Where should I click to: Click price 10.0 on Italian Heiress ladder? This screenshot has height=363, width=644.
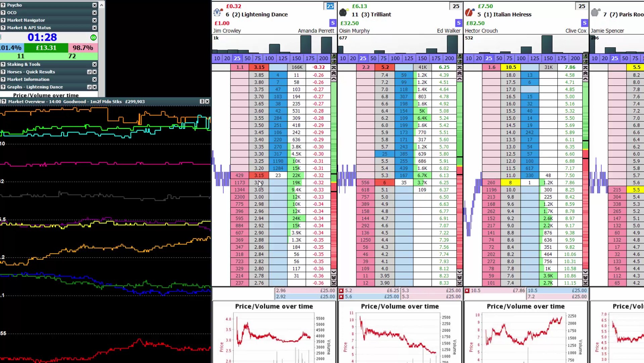pyautogui.click(x=511, y=190)
